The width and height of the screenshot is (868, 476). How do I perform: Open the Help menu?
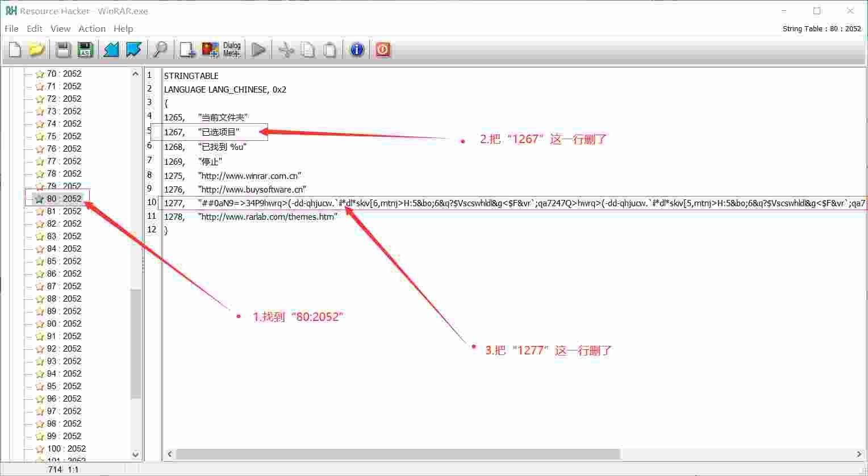123,28
